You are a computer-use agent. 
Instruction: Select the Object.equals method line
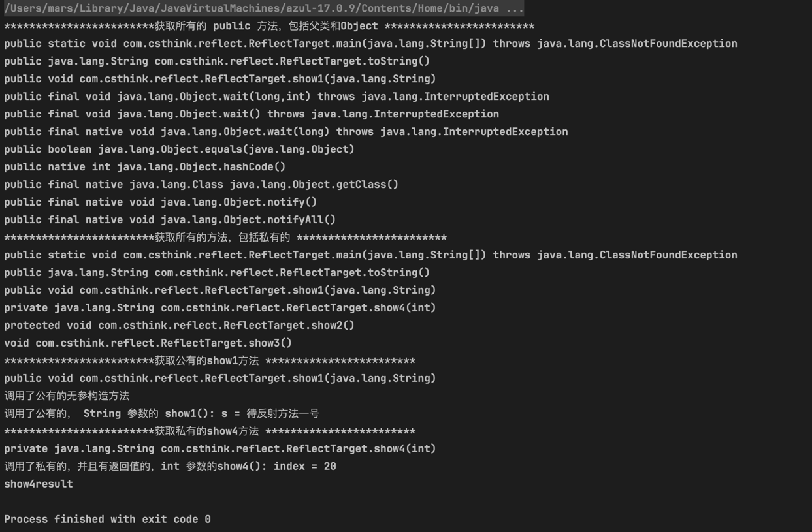coord(179,149)
